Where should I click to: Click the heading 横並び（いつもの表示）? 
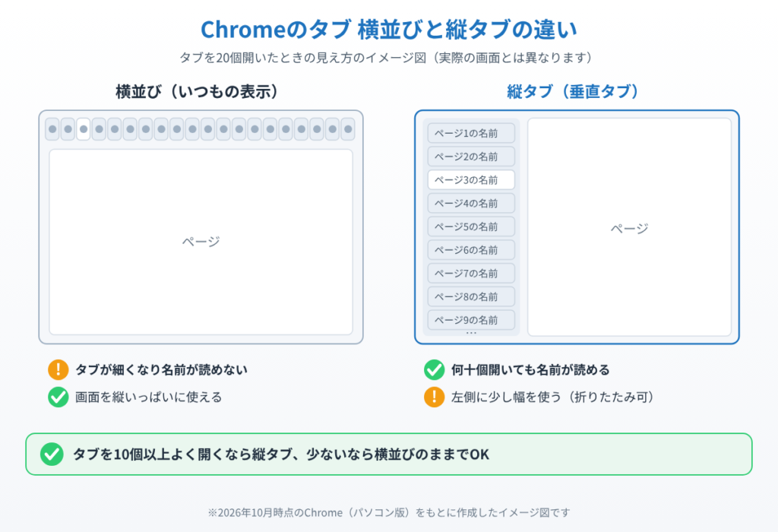point(197,91)
